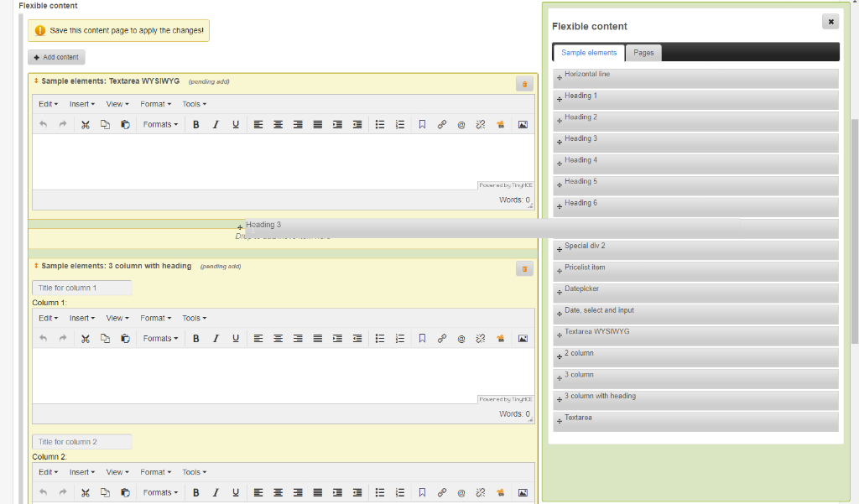Click the Add content button

tap(56, 57)
